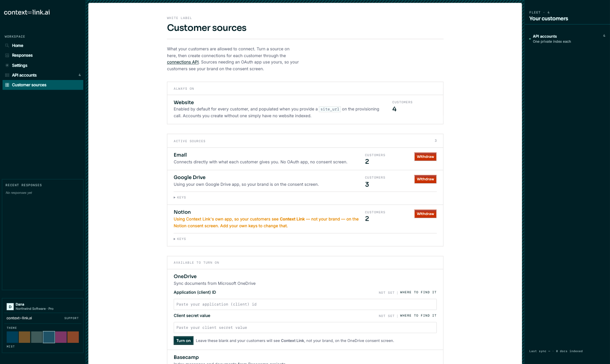Image resolution: width=610 pixels, height=364 pixels.
Task: Click the context-link.ai logo at top
Action: tap(27, 12)
